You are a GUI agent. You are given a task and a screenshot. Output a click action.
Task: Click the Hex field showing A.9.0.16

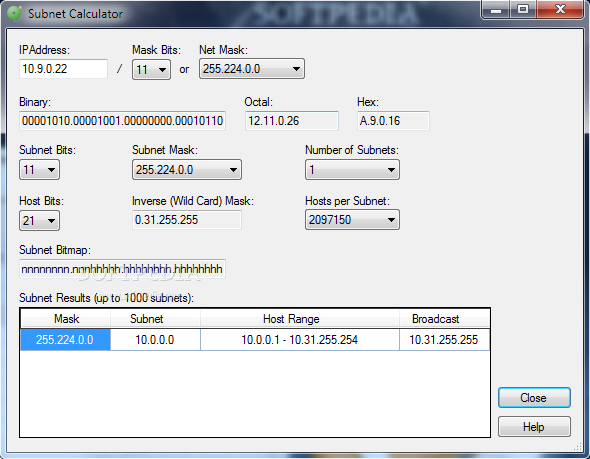393,121
